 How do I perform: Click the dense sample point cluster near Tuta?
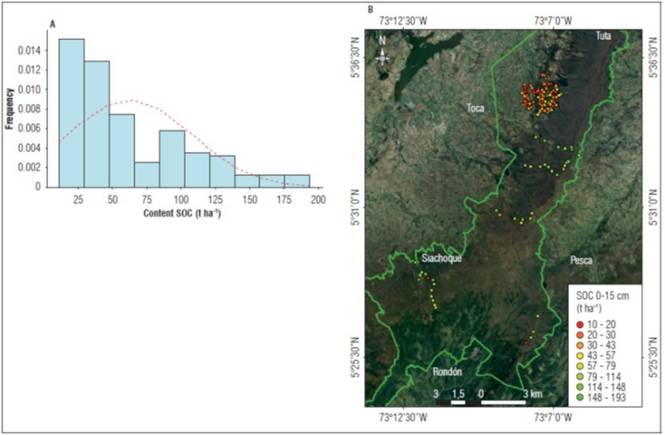pos(542,97)
